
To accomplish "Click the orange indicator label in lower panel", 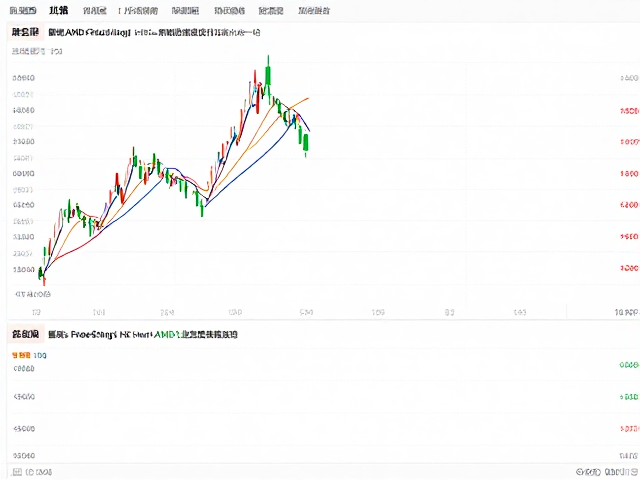I will (21, 355).
